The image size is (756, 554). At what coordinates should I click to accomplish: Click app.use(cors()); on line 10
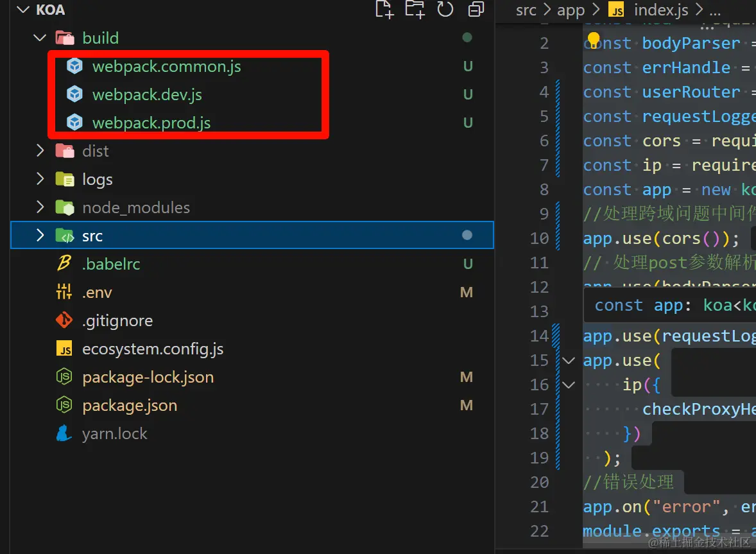tap(661, 239)
